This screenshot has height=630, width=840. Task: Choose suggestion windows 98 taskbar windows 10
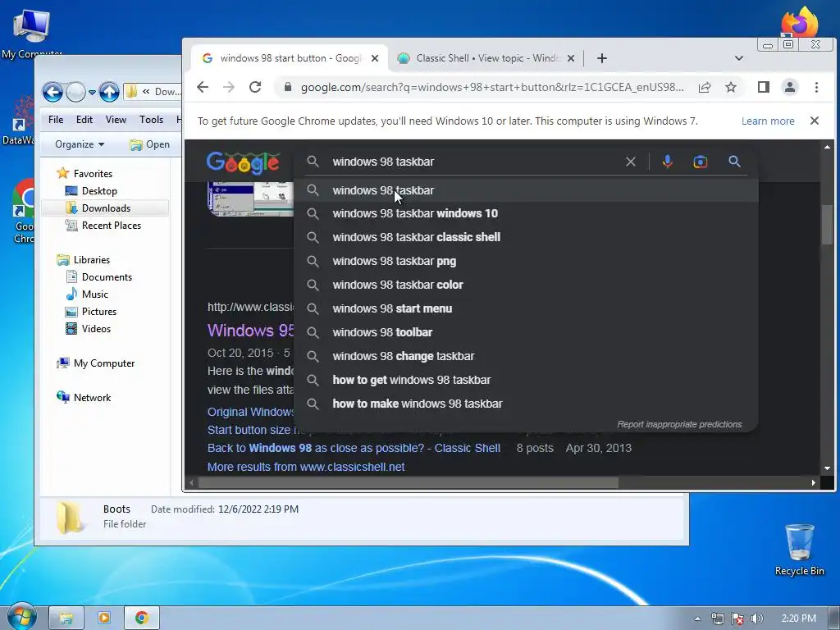click(x=526, y=213)
